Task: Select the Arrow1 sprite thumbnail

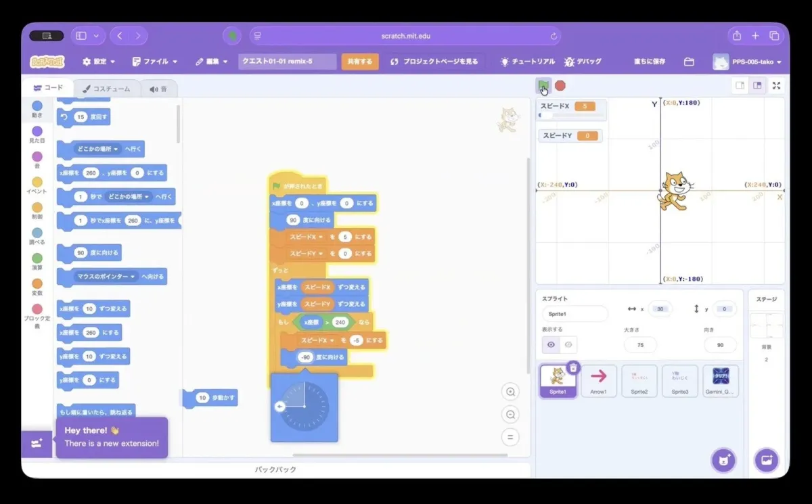Action: [598, 380]
